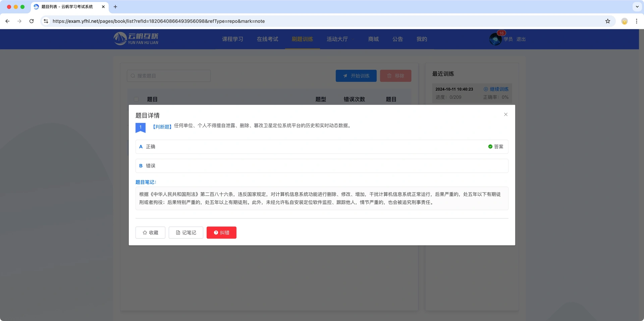Click the 【判断题】 question type label

tap(162, 126)
